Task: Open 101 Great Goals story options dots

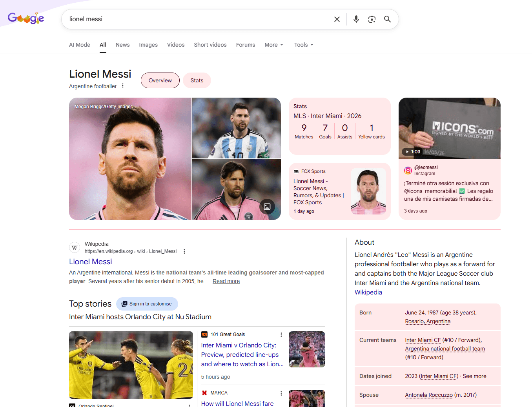Action: point(281,335)
